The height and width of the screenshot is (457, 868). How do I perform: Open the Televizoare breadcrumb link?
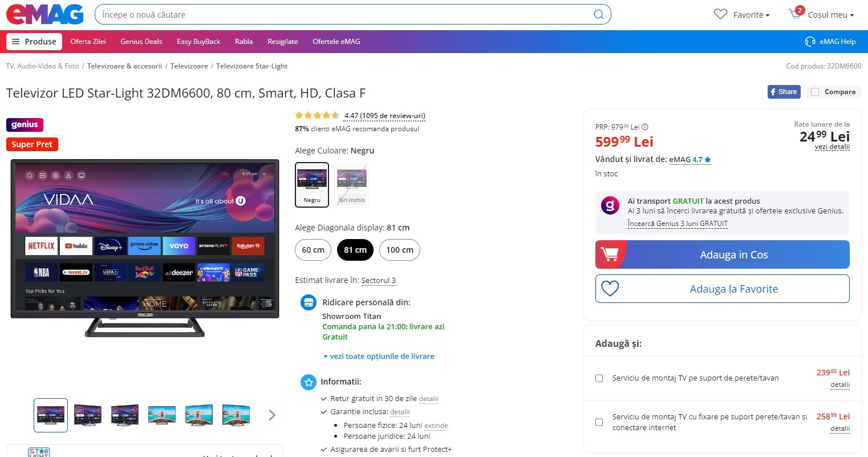pos(189,66)
